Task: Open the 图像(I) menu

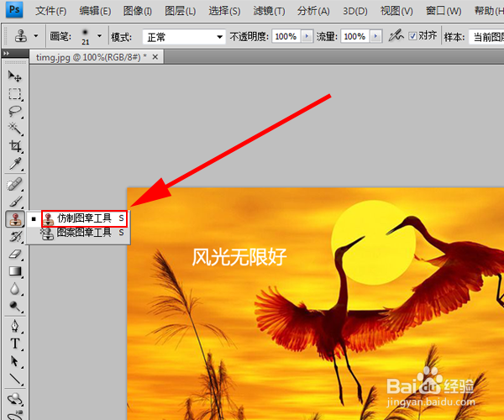Action: 138,11
